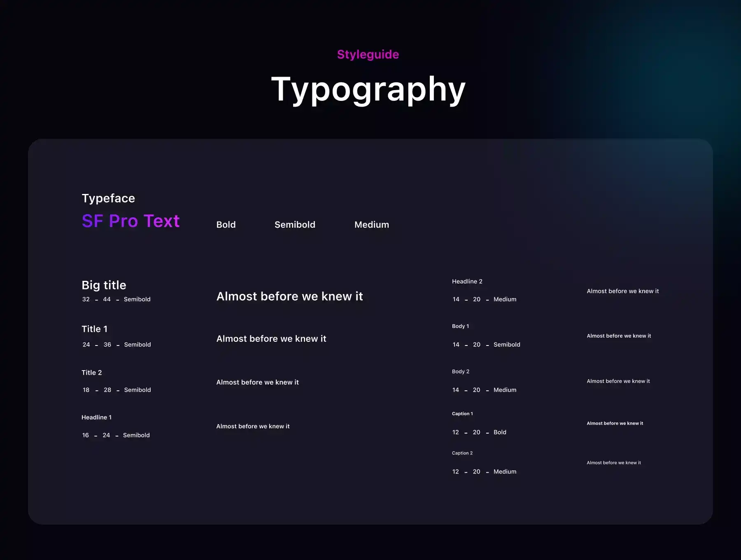Click the purple SF Pro Text font name
Image resolution: width=741 pixels, height=560 pixels.
click(x=130, y=221)
